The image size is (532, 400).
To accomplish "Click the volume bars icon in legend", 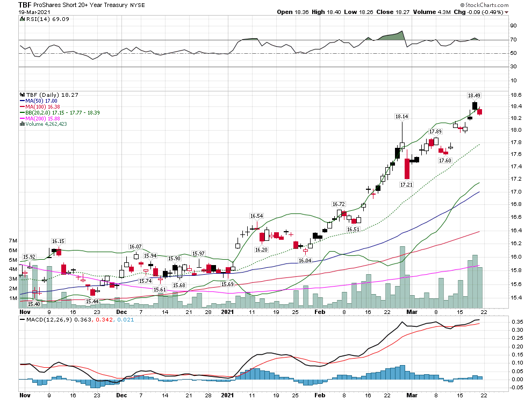I will [x=22, y=124].
